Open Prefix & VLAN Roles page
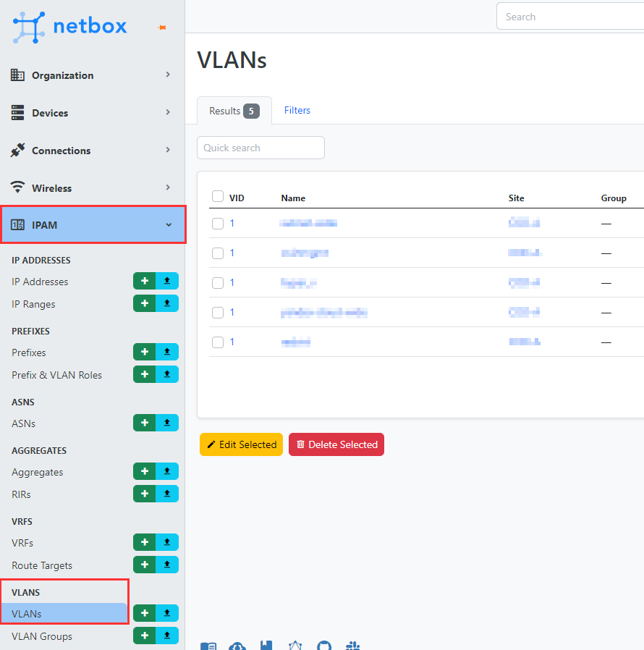Viewport: 644px width, 650px height. [56, 375]
